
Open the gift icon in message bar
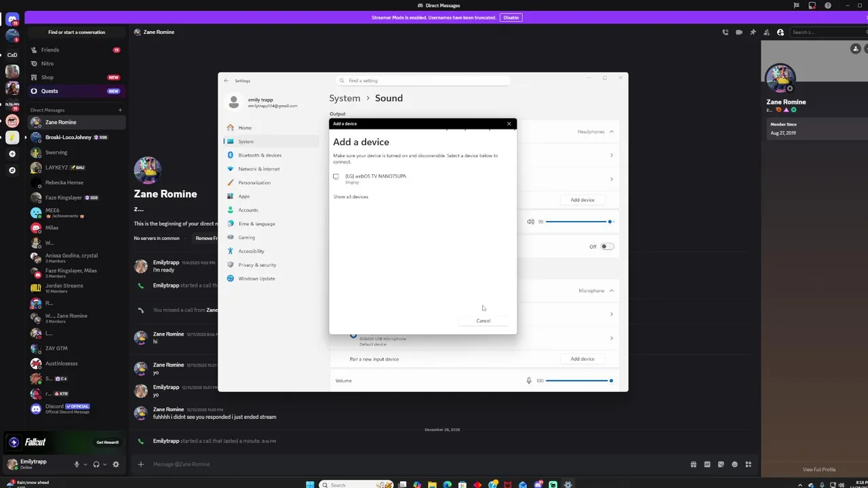pyautogui.click(x=694, y=464)
